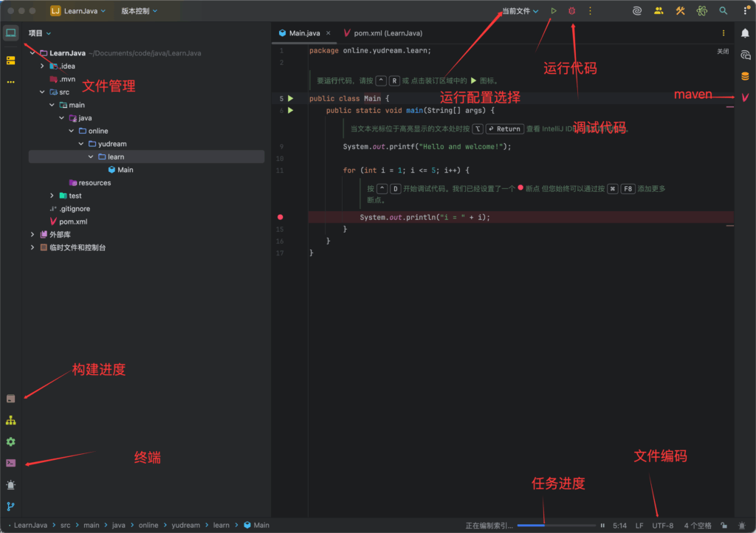Switch to the pom.xml editor tab
The height and width of the screenshot is (533, 756).
click(x=382, y=33)
